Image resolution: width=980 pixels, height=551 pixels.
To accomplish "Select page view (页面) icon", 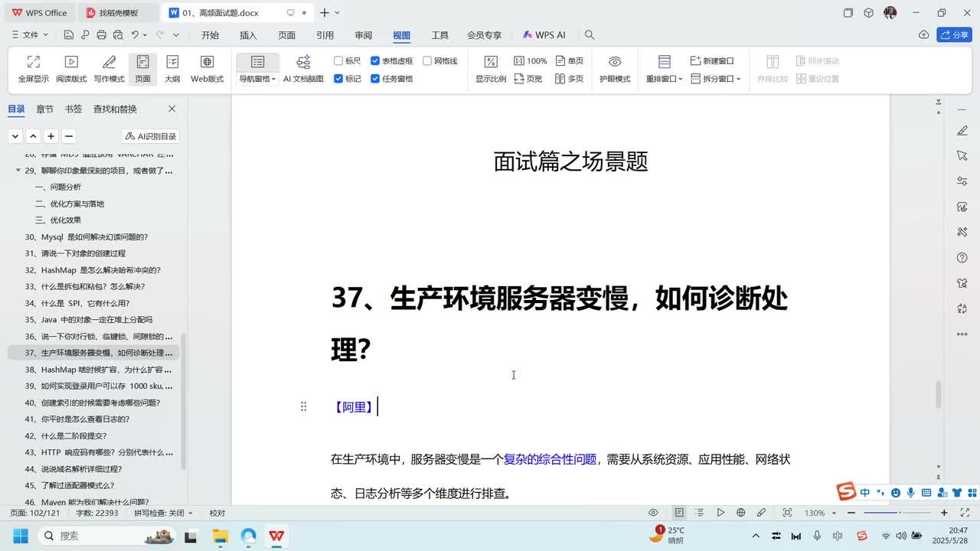I will coord(143,69).
